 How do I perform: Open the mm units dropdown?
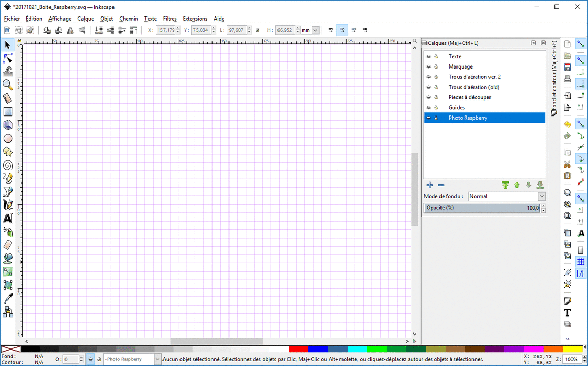[x=310, y=30]
